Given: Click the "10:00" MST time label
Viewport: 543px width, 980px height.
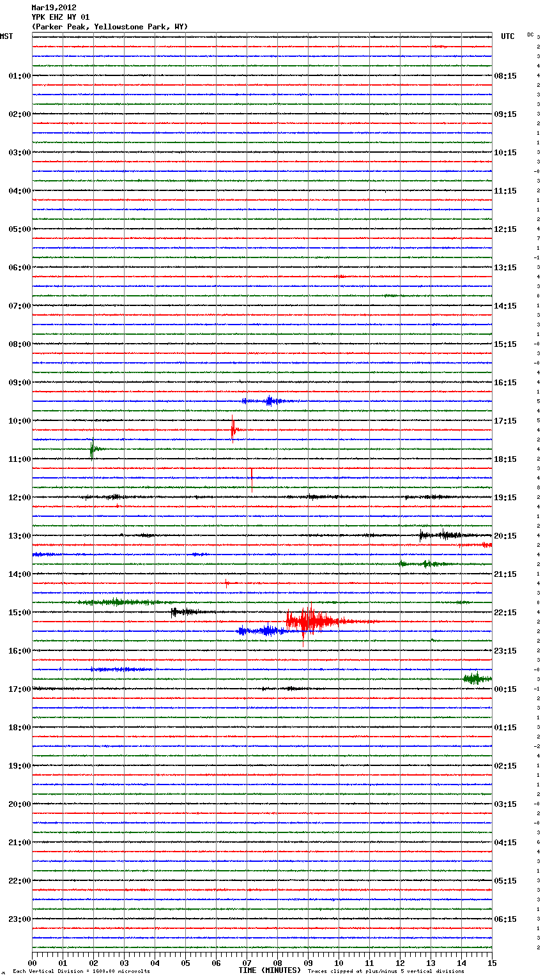Looking at the screenshot, I should [19, 421].
